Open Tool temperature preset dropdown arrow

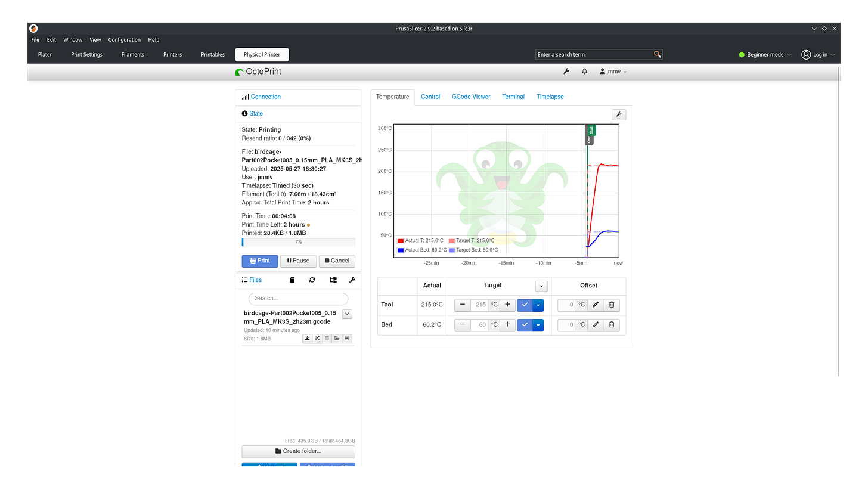(538, 305)
